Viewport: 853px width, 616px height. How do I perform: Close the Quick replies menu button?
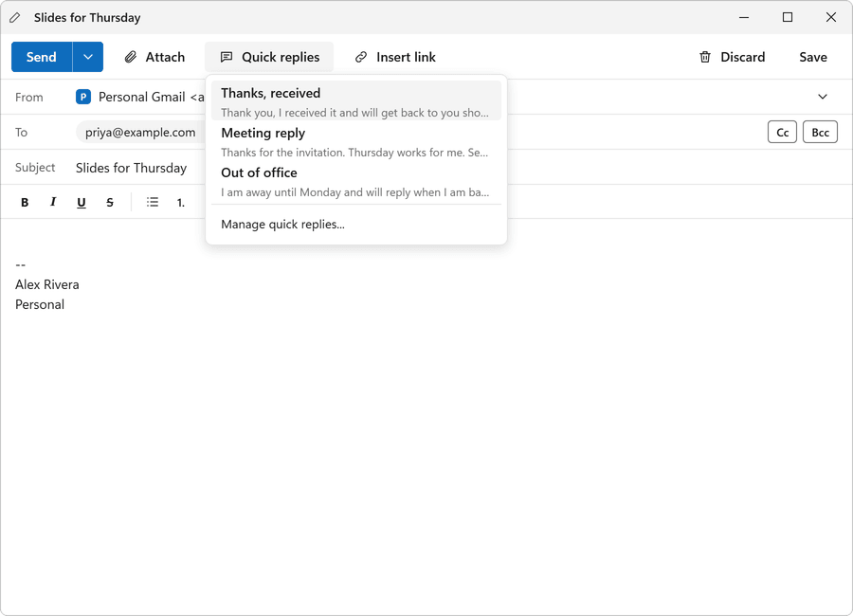269,57
